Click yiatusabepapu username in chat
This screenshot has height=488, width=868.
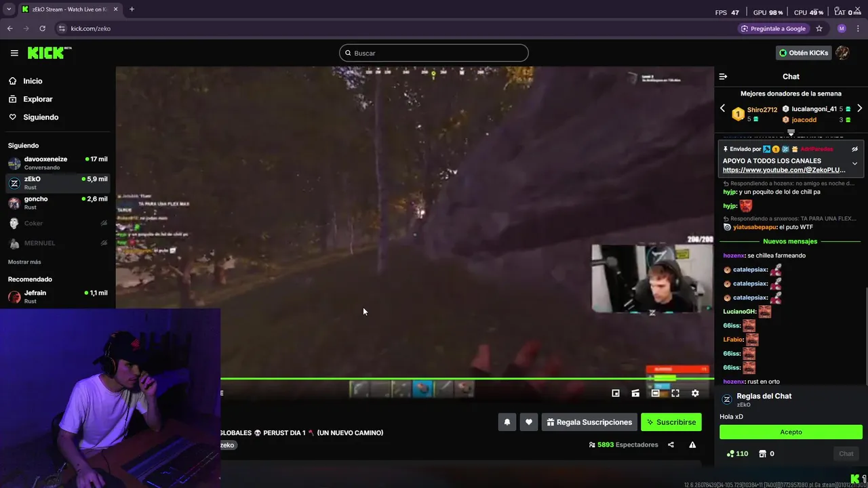point(756,227)
